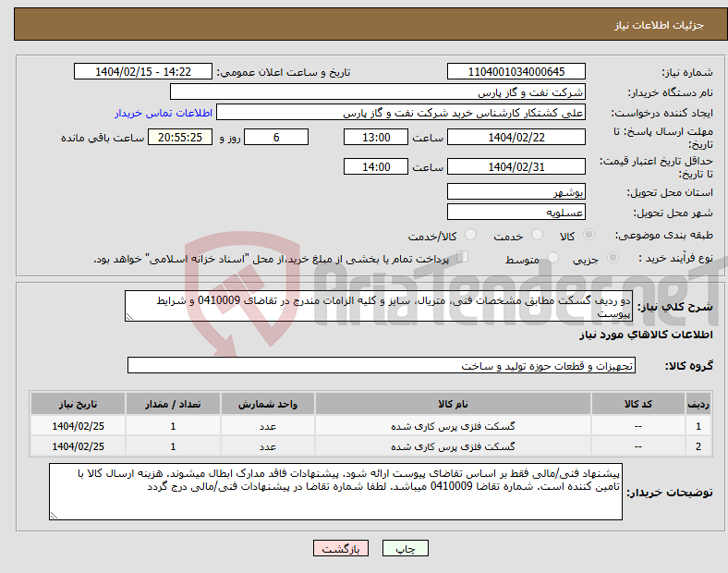Click the unit عدد in row 2
Viewport: 728px width, 573px height.
pos(268,446)
